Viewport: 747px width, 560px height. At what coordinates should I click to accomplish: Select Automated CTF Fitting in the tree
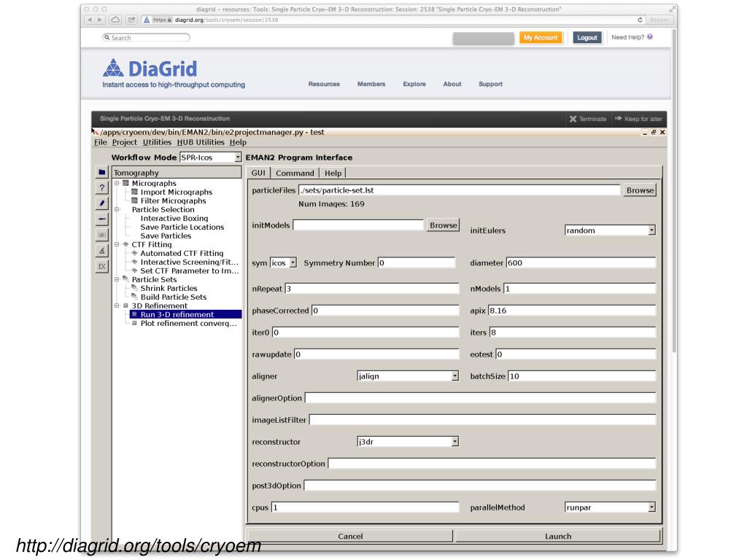[x=182, y=253]
